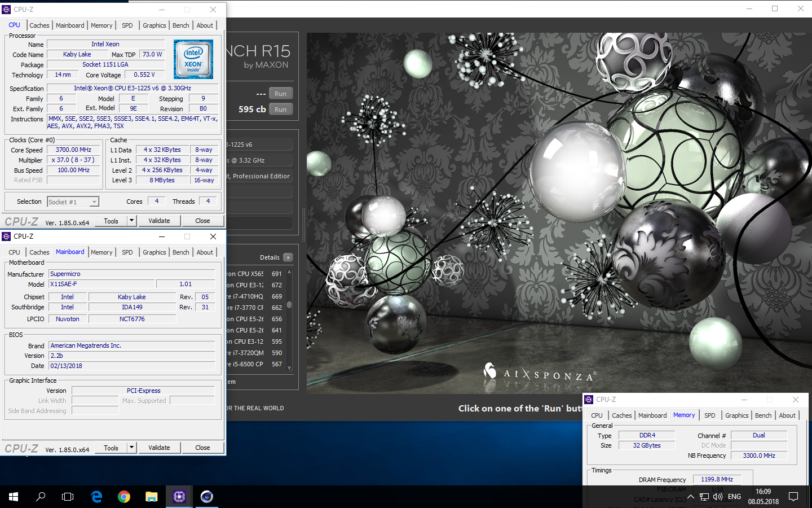Open Tools dropdown arrow in top CPU-Z window
The image size is (812, 508).
click(x=131, y=221)
